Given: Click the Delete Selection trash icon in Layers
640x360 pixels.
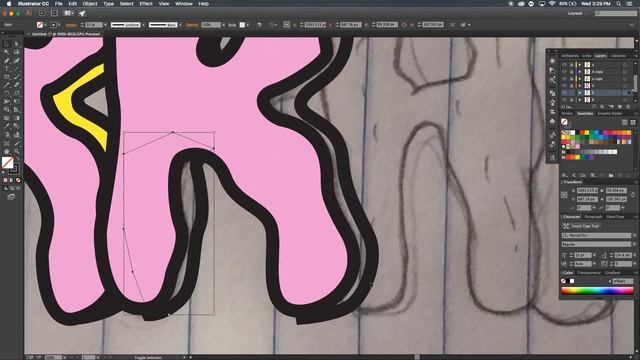Looking at the screenshot, I should (629, 107).
